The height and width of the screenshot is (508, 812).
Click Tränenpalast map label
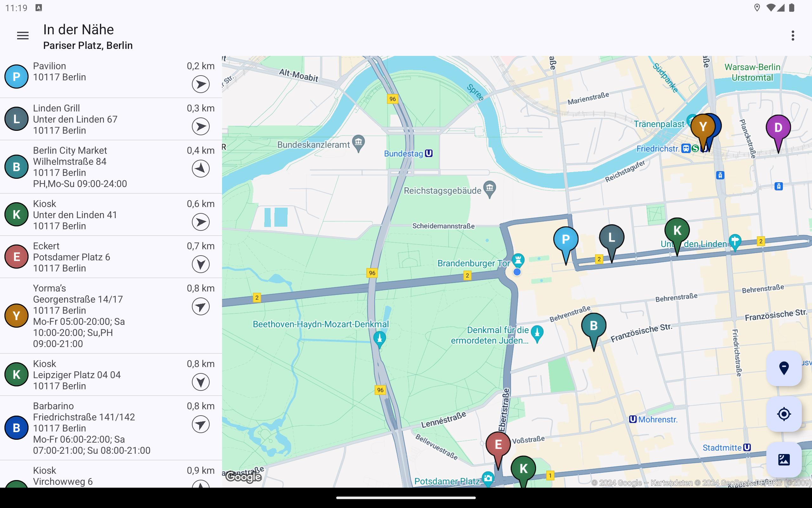tap(659, 124)
